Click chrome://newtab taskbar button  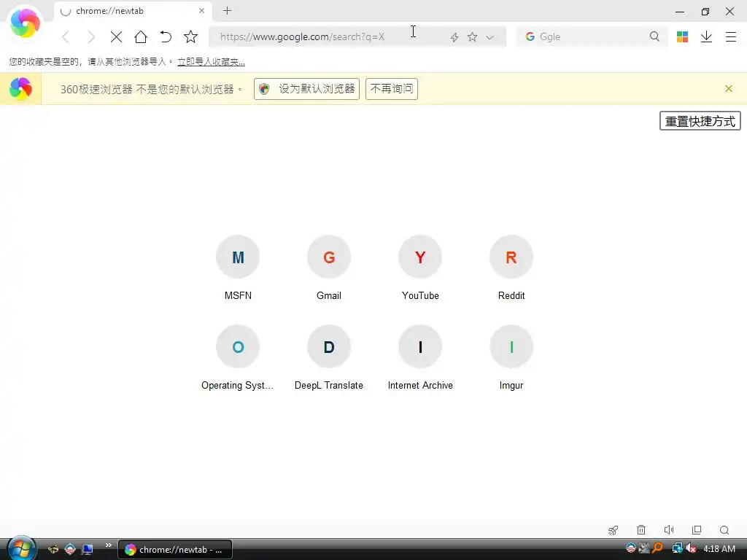point(175,550)
